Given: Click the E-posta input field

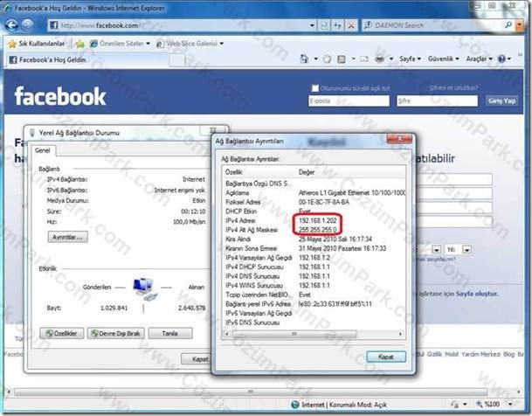Looking at the screenshot, I should tap(349, 101).
